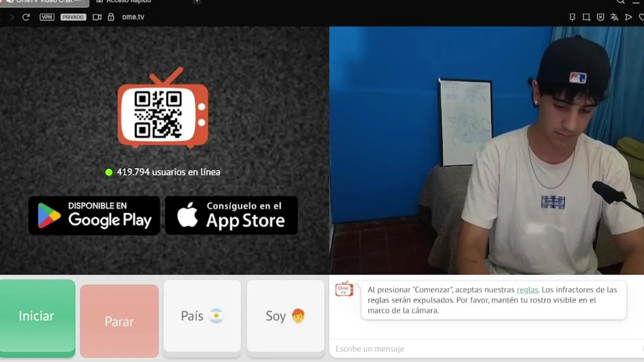Screen dimensions: 644x362
Task: Click the 419.794 usuarios en línea text
Action: click(x=168, y=172)
